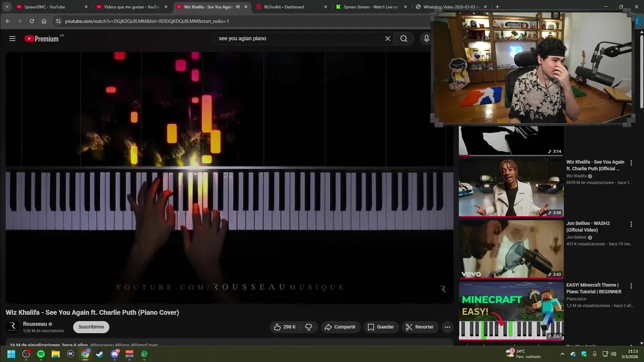Open the 4K downloader app in taskbar

tap(70, 354)
